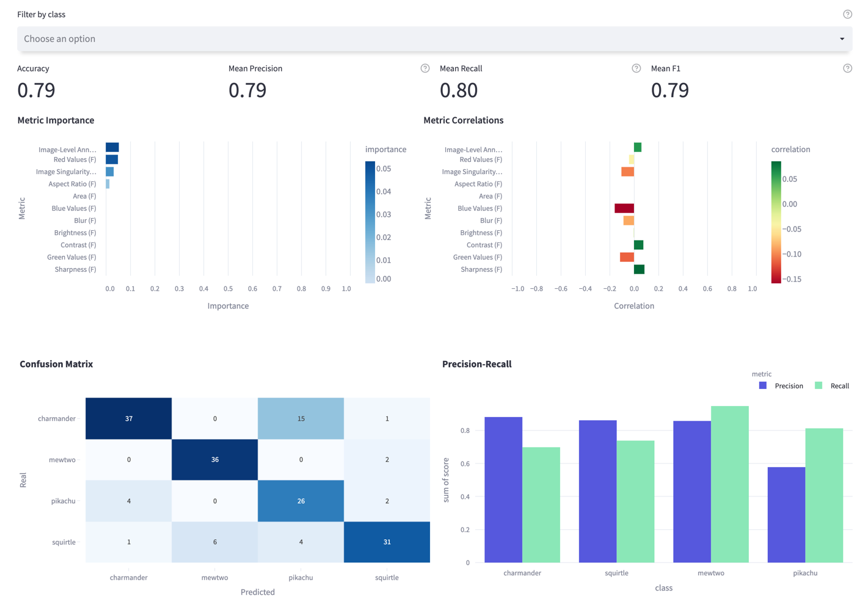This screenshot has height=607, width=868.
Task: Select confusion cell charmander-charmander 37
Action: click(x=128, y=418)
